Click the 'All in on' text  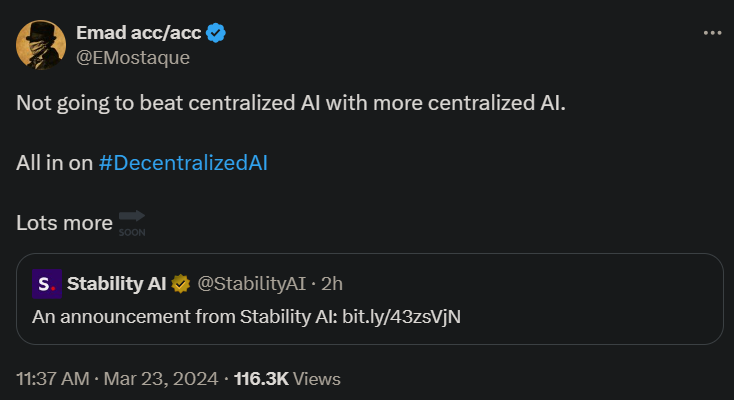(54, 163)
